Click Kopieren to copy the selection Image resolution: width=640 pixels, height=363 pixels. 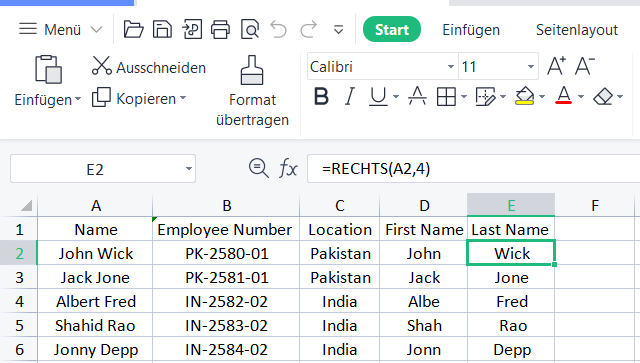(134, 98)
